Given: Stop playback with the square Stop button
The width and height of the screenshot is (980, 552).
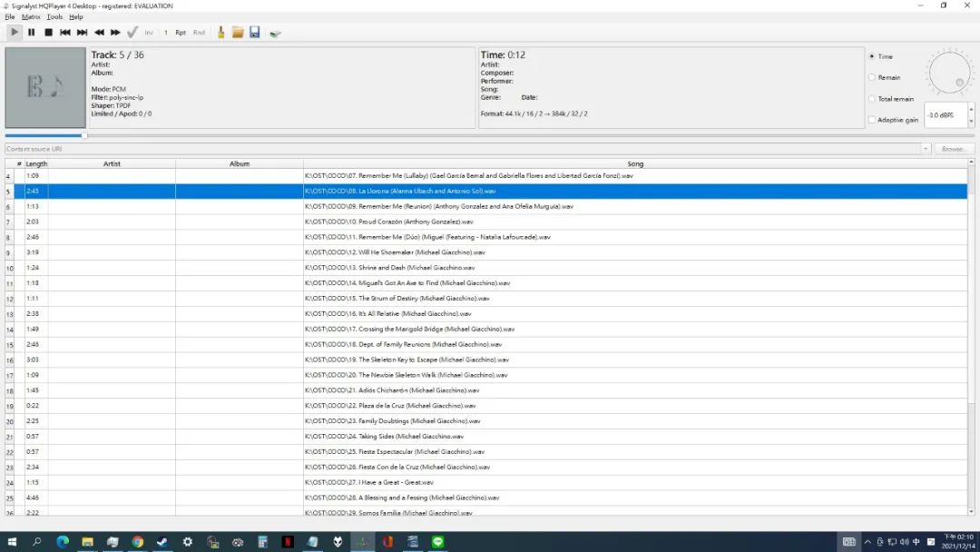Looking at the screenshot, I should click(48, 33).
